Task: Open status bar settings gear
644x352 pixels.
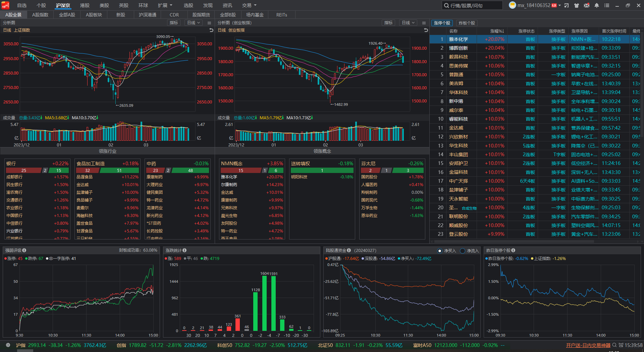Action: (8, 345)
